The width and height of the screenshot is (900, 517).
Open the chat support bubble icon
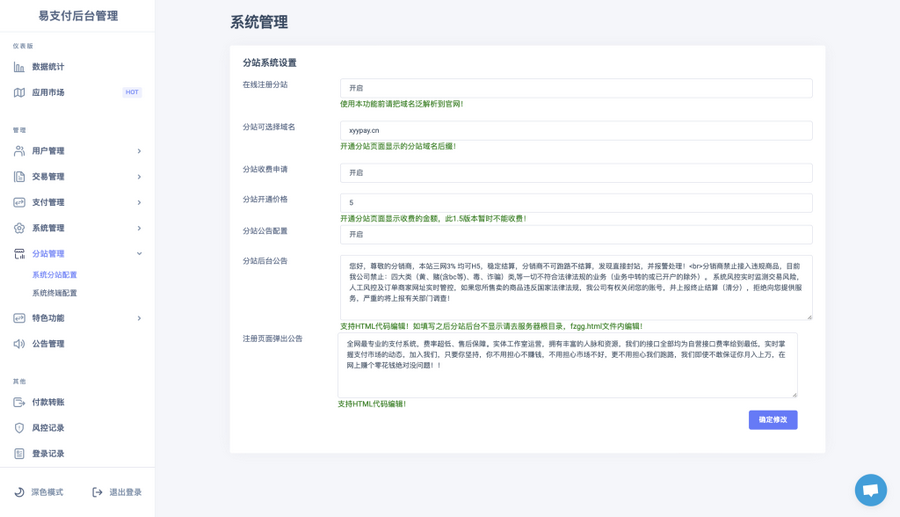870,490
